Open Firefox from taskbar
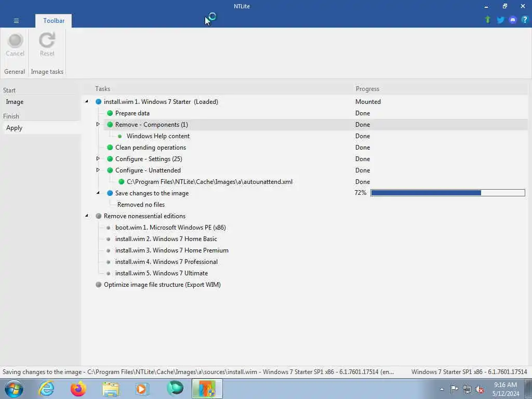The image size is (532, 399). 78,389
